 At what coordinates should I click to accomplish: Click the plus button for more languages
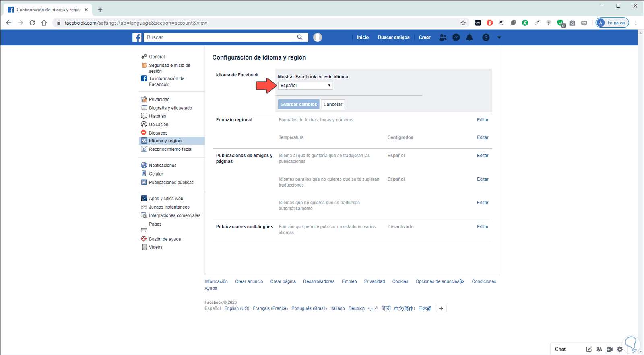[441, 308]
